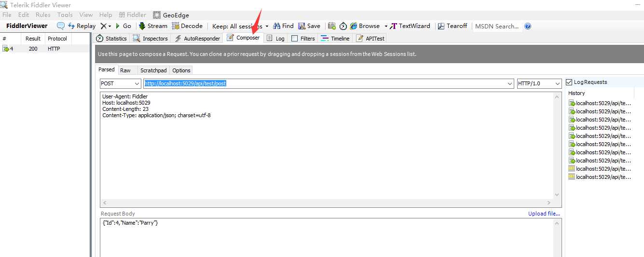Open Keep: All sessions dropdown

coord(240,26)
